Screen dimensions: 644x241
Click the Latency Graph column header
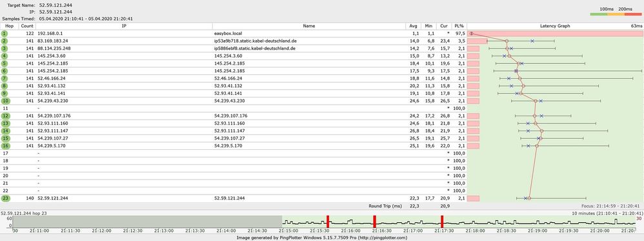pyautogui.click(x=555, y=26)
